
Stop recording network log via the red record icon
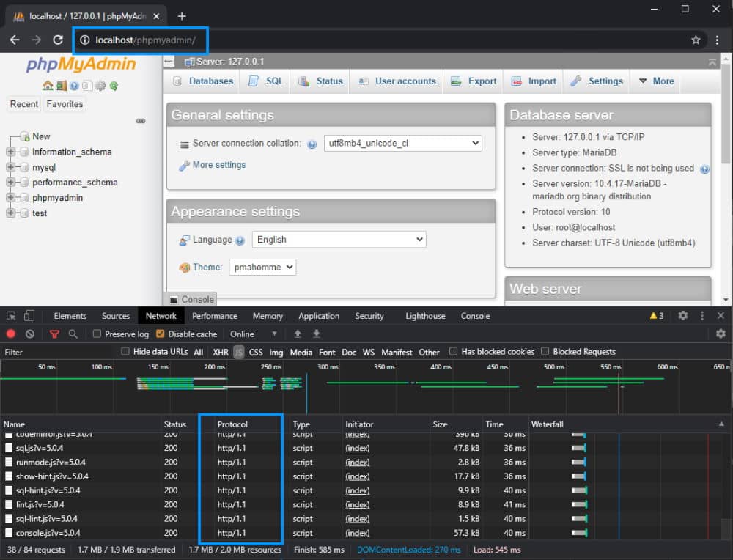pos(9,334)
